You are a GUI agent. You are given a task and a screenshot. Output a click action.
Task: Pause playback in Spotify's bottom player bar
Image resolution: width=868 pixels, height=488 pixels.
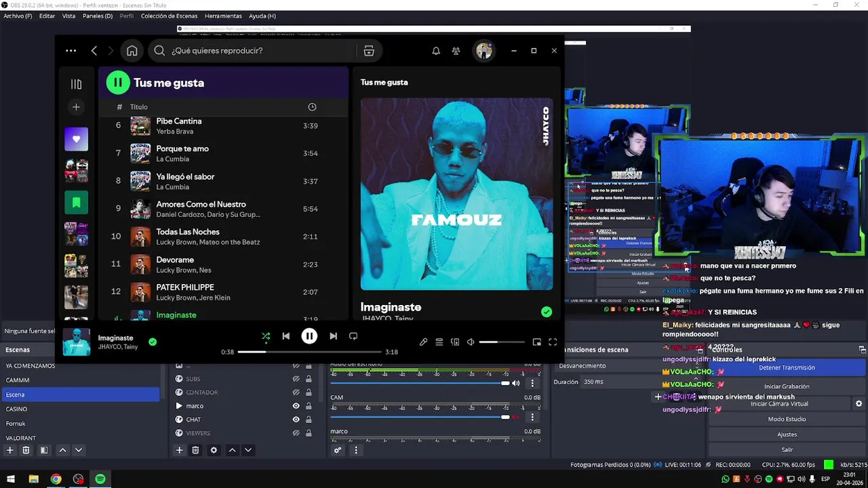[x=309, y=336]
